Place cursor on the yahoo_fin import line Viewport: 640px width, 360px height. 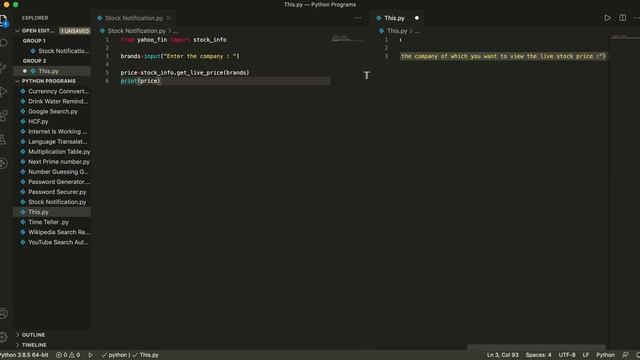(x=173, y=40)
